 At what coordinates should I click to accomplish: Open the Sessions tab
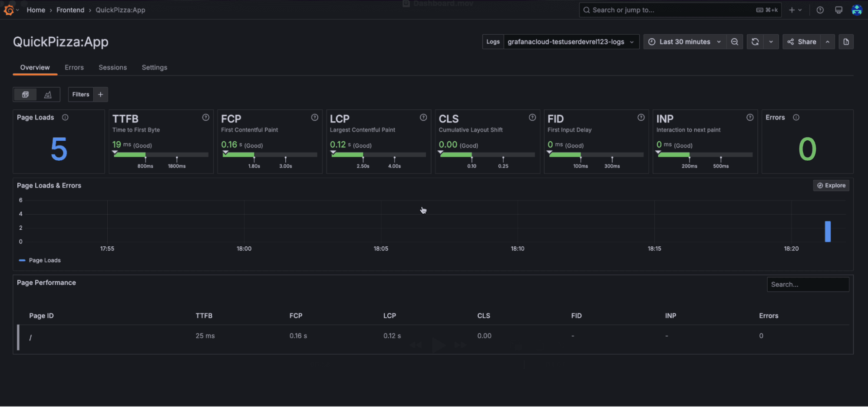click(112, 67)
